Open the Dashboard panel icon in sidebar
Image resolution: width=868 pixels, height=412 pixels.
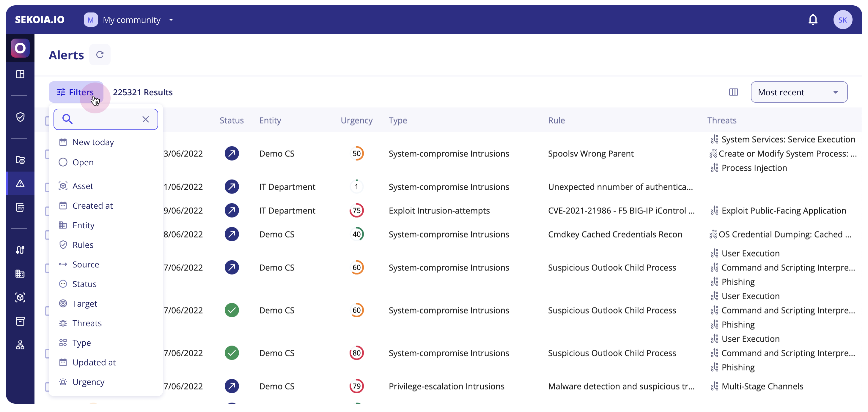pyautogui.click(x=20, y=74)
